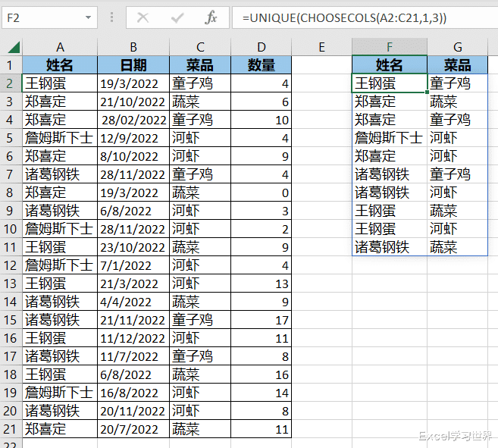
Task: Select cell B21 date 20/7/2022
Action: 133,429
